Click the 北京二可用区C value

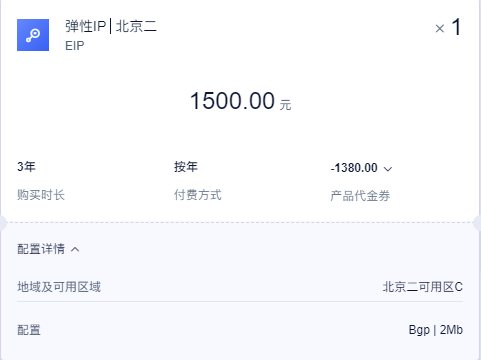point(423,287)
